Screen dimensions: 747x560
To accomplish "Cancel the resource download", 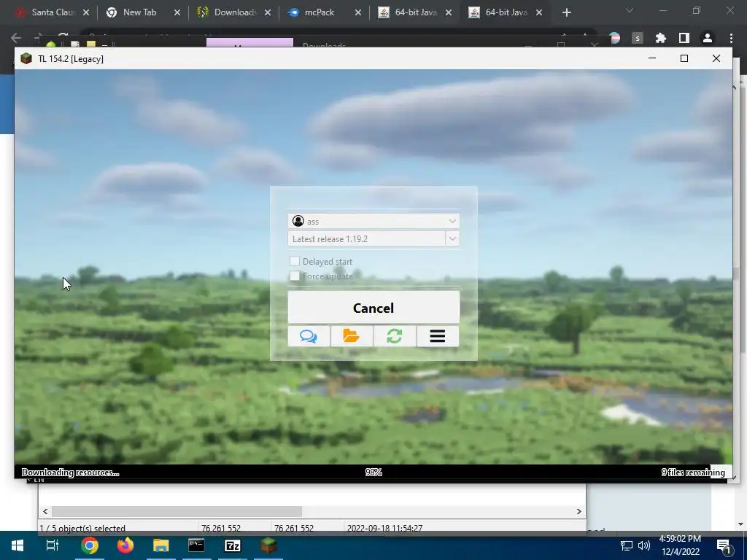I will pos(373,308).
